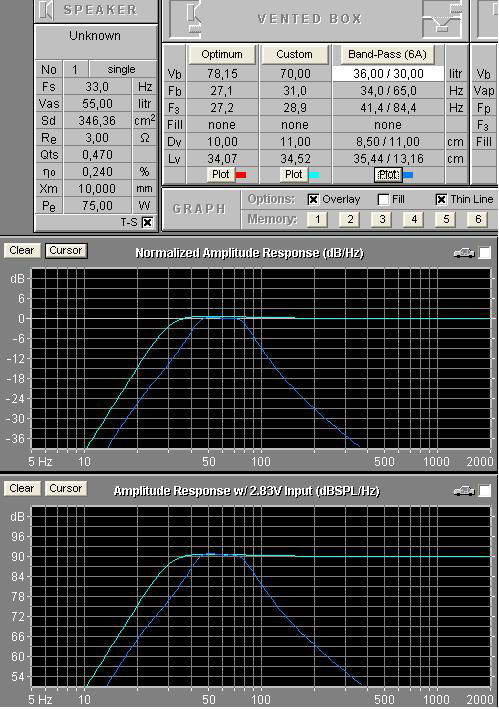The image size is (499, 709).
Task: Click the speaker icon in the Speaker header
Action: coord(46,10)
